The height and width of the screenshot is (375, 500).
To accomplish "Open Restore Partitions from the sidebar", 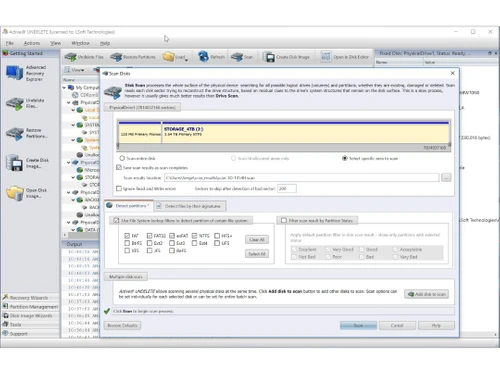I will tap(27, 133).
